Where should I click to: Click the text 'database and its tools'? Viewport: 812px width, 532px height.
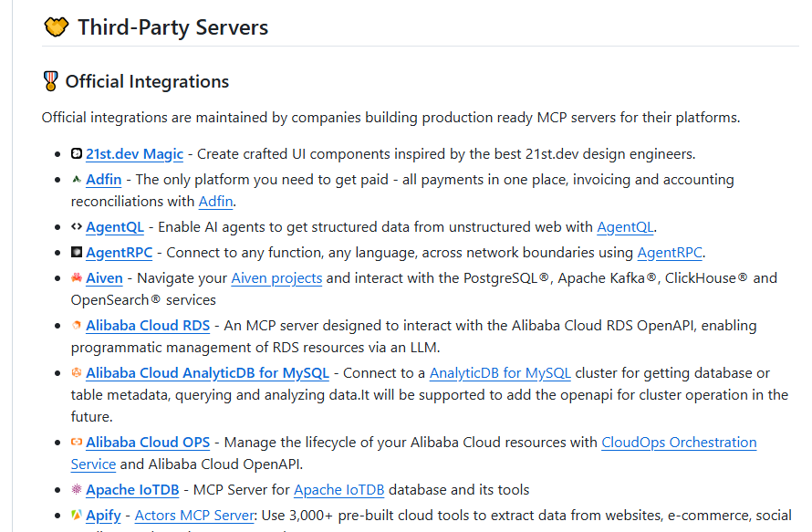[x=459, y=489]
